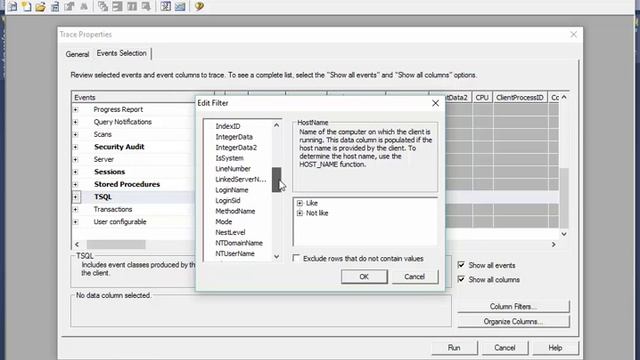Click the events grid scroll-left arrow
The image size is (640, 360).
(77, 244)
